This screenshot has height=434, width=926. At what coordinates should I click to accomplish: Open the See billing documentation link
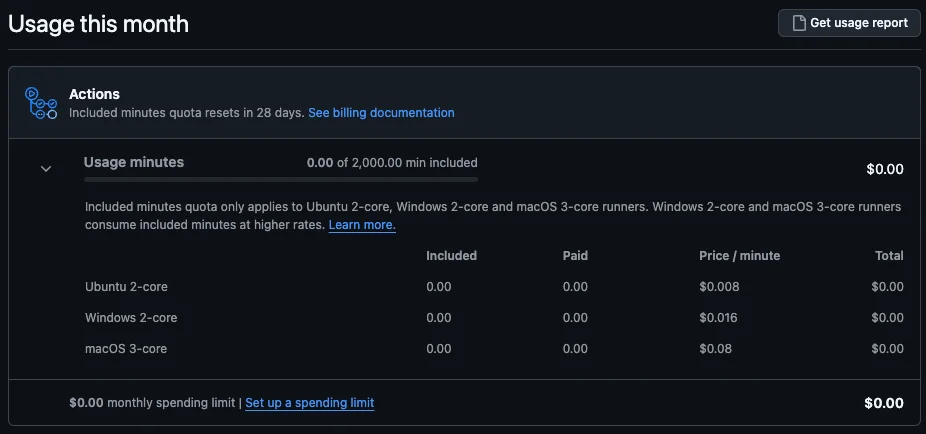(381, 113)
